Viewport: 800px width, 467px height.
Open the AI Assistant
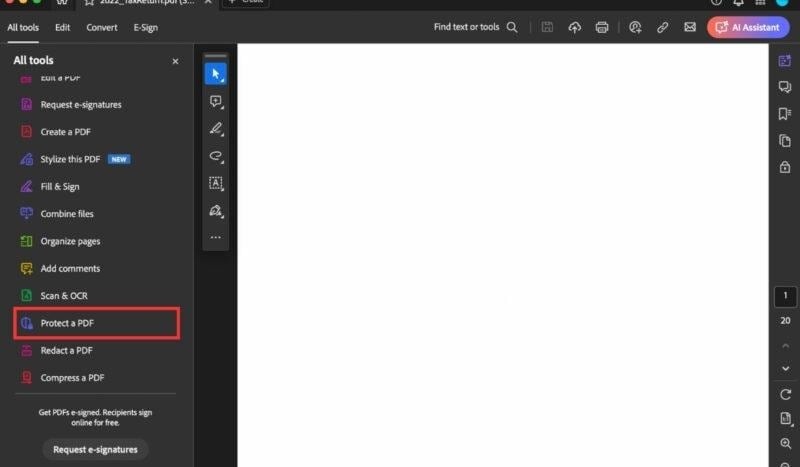point(748,28)
